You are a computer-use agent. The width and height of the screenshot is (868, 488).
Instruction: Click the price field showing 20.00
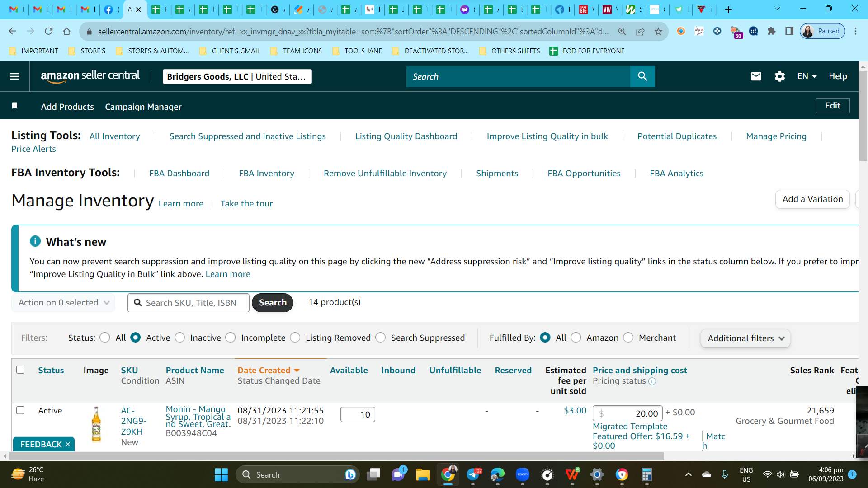pos(627,413)
